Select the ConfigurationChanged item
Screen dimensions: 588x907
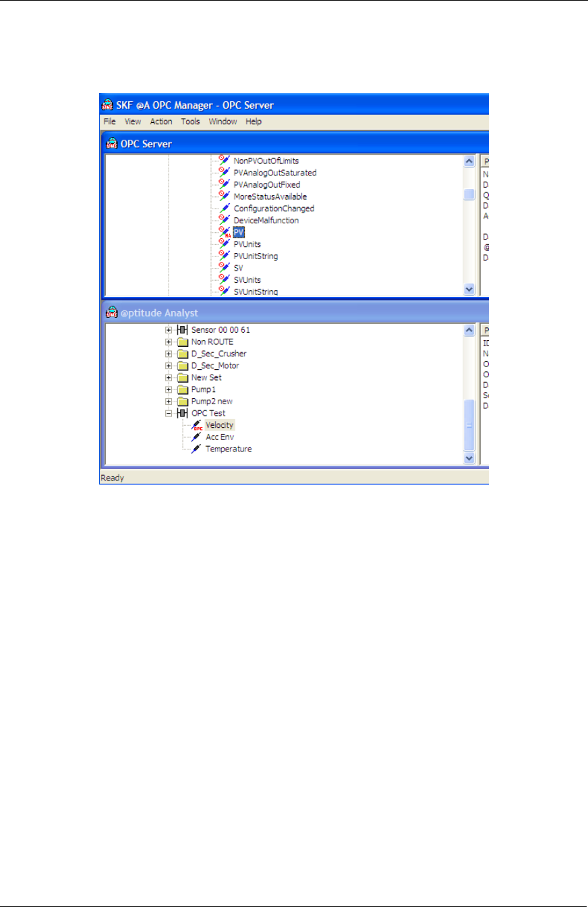[x=274, y=209]
